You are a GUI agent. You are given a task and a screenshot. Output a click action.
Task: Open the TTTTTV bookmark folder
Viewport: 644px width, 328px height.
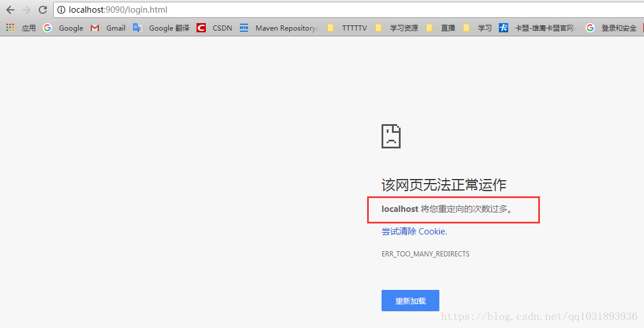click(x=354, y=28)
